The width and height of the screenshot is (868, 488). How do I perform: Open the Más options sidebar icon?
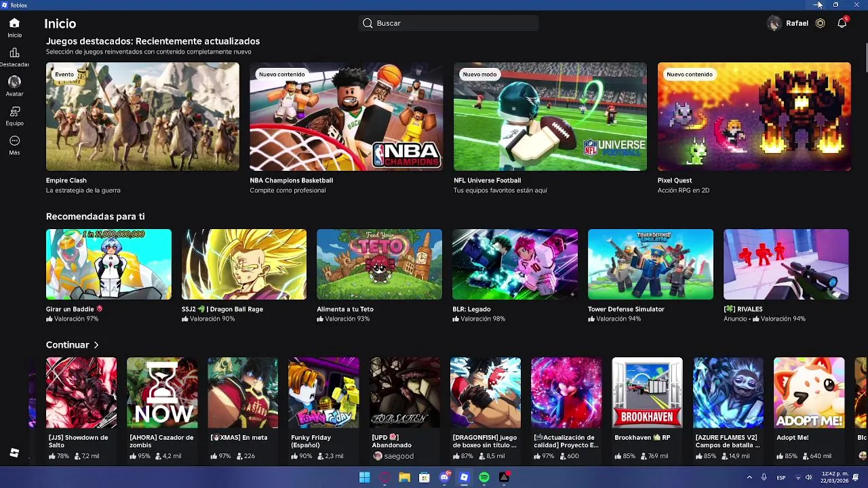point(14,141)
